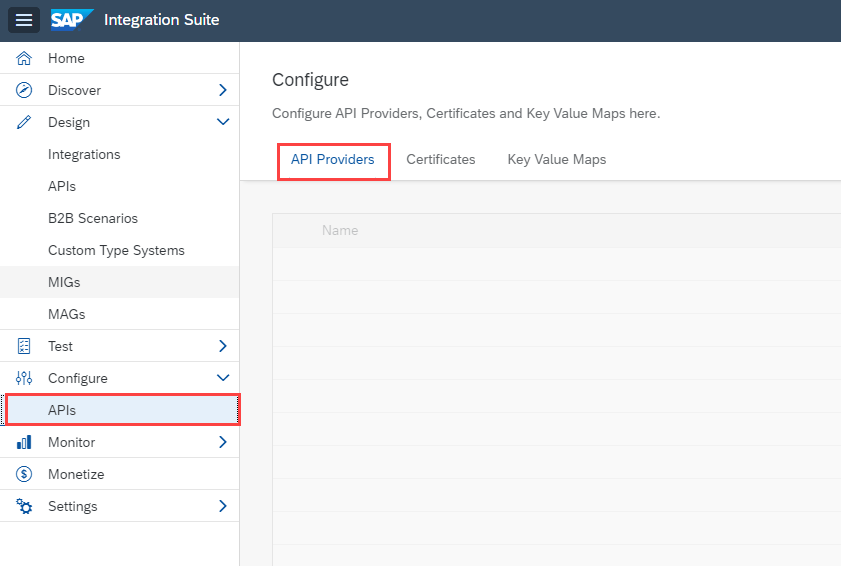Open Integrations under Design
Viewport: 841px width, 566px height.
84,154
